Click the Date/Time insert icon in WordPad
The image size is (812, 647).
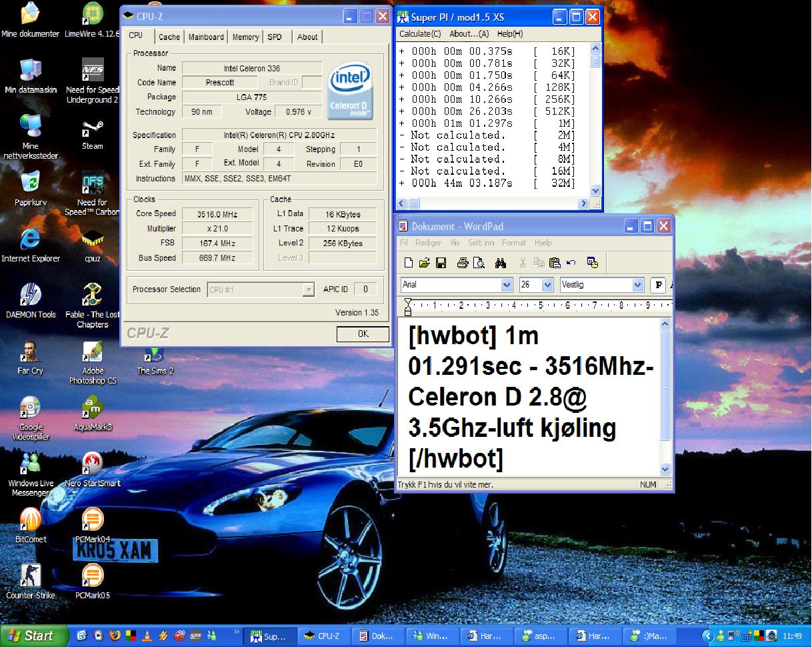593,263
